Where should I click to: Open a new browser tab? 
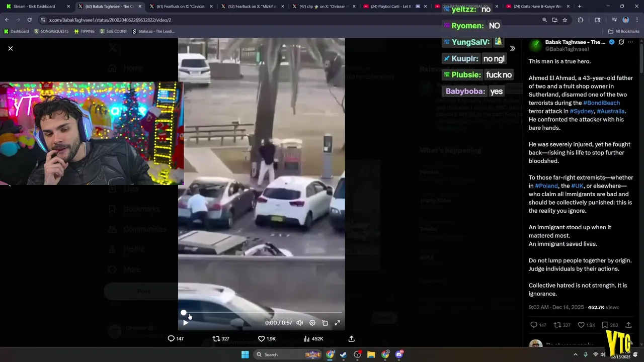(580, 7)
